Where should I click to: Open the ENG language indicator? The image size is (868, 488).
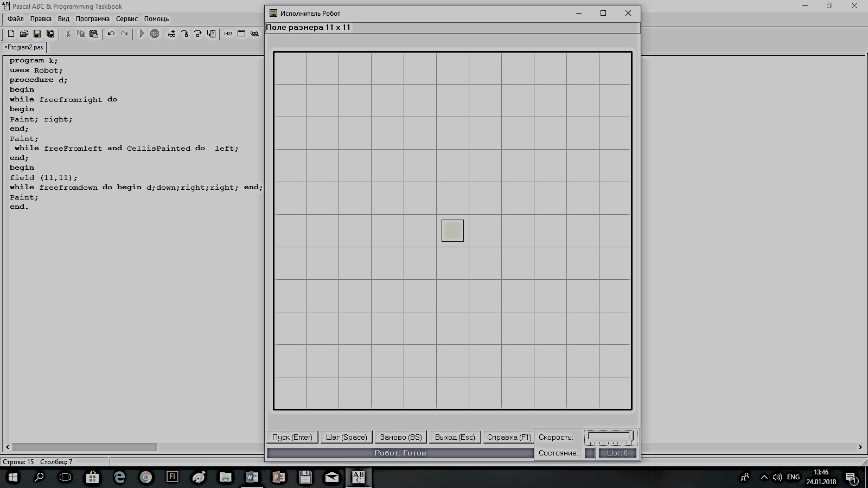click(x=793, y=477)
